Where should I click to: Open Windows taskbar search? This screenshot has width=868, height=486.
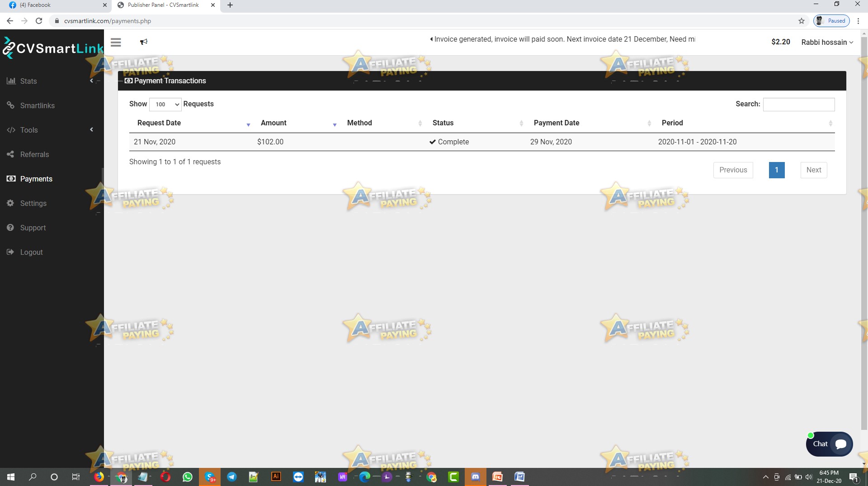click(x=33, y=477)
